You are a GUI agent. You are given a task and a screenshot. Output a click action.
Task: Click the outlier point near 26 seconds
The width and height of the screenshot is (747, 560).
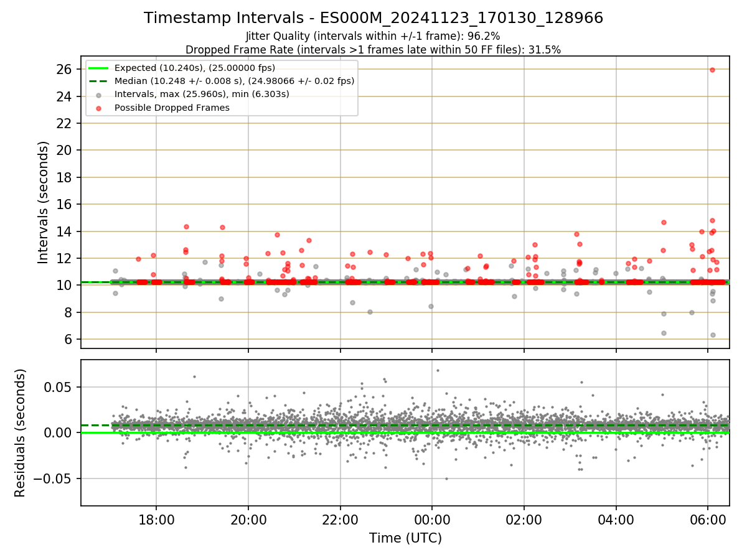712,70
